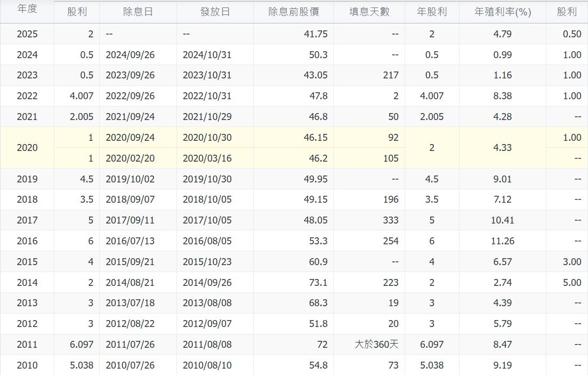This screenshot has height=375, width=588.
Task: Click ex-dividend date 2023/09/26
Action: coord(130,75)
